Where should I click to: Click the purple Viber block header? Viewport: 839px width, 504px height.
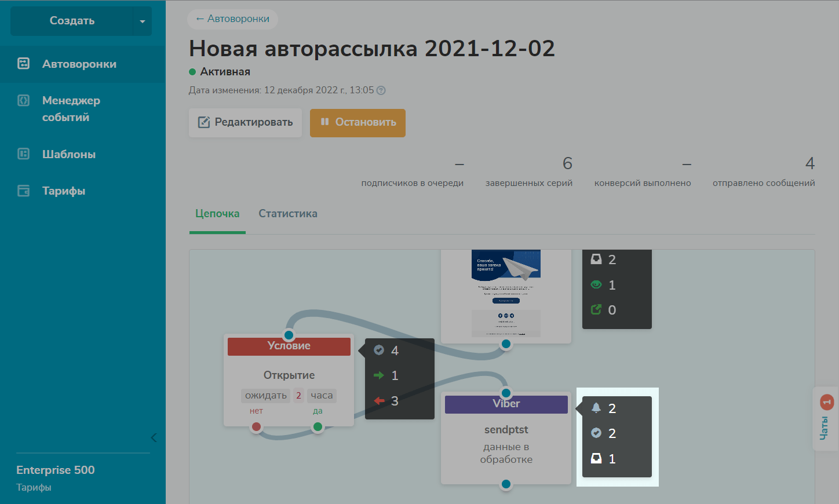click(506, 404)
